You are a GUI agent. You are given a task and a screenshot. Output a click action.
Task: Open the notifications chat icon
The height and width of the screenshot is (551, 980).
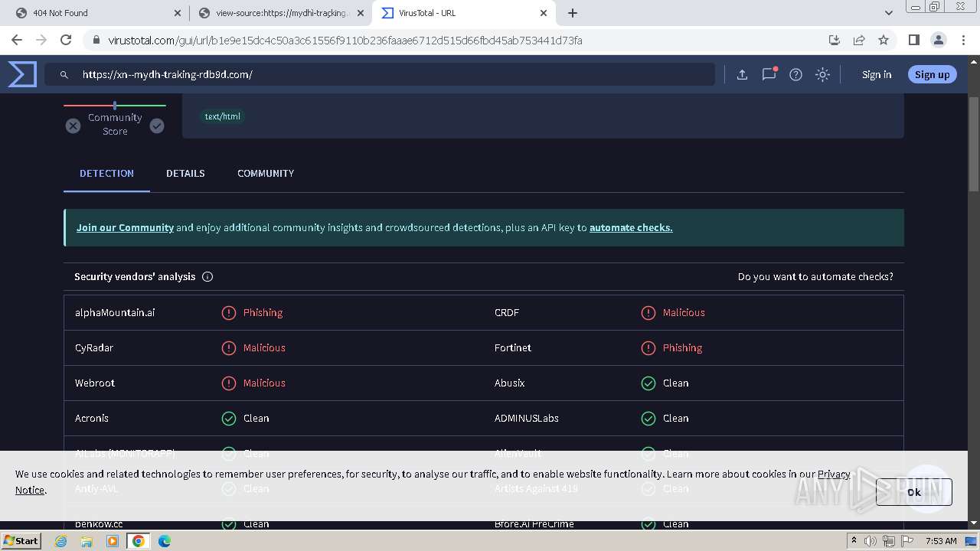(x=769, y=74)
